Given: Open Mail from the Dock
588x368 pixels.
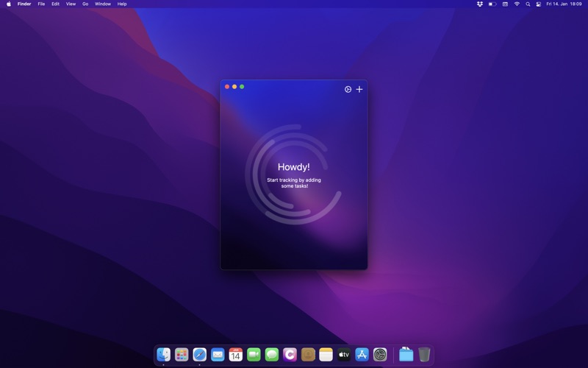Looking at the screenshot, I should click(x=218, y=355).
